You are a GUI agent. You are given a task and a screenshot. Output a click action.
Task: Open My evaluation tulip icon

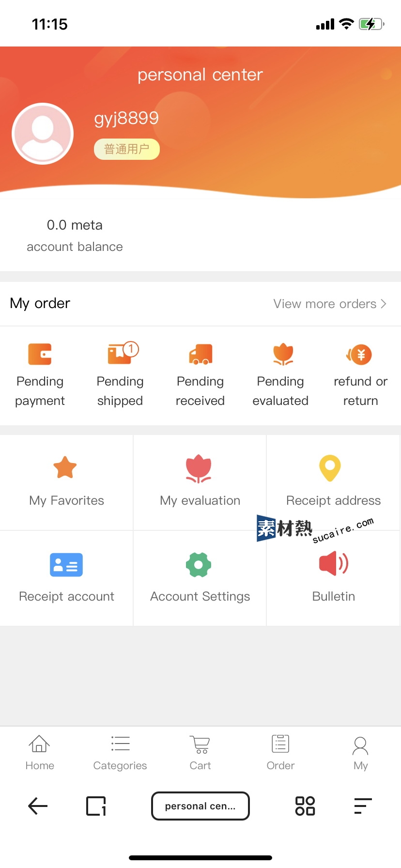(x=199, y=468)
